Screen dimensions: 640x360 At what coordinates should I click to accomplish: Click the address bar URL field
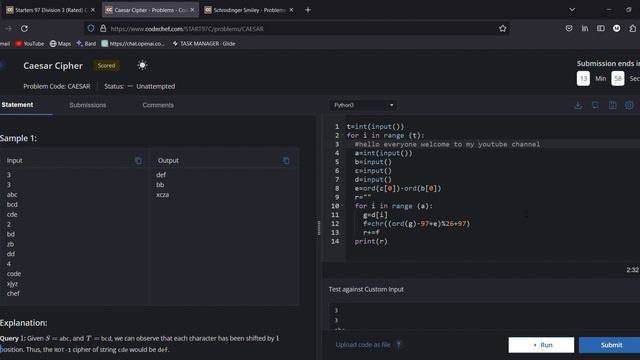298,29
